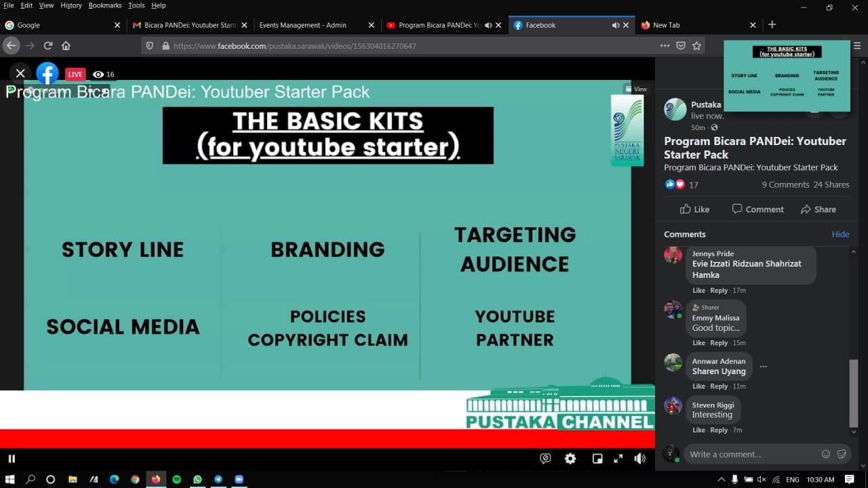Close the Google tab
The width and height of the screenshot is (868, 488).
point(117,25)
